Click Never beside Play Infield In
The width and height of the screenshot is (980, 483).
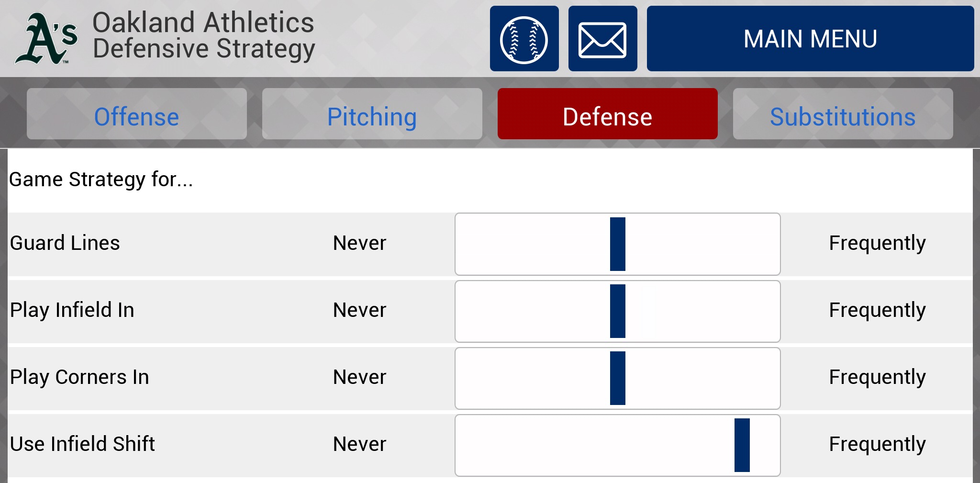point(359,310)
